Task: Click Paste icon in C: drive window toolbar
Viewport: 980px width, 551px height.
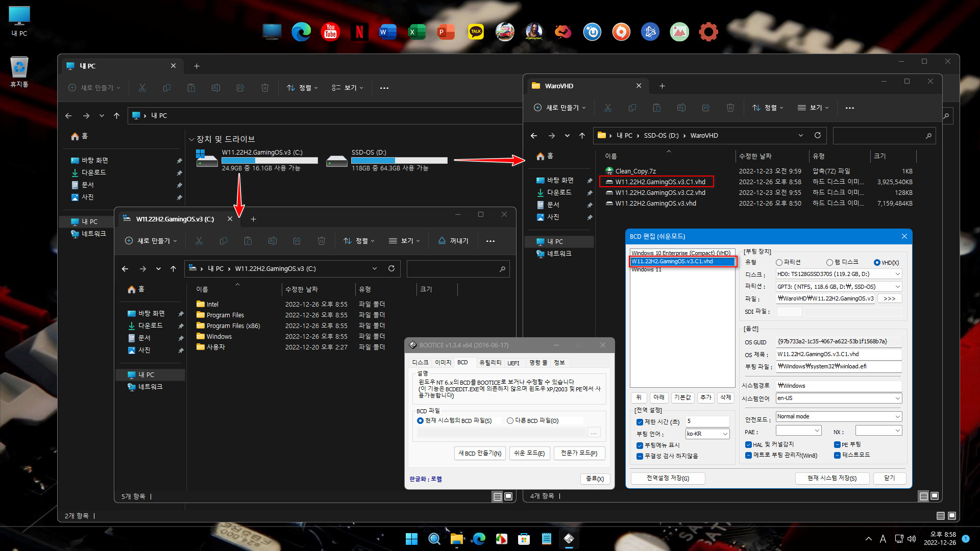Action: (248, 241)
